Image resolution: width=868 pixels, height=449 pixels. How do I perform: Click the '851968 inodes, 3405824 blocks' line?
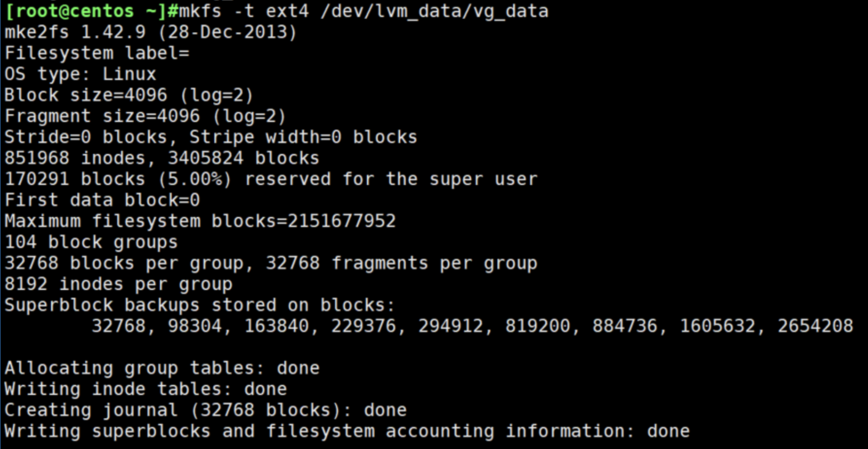pos(162,158)
